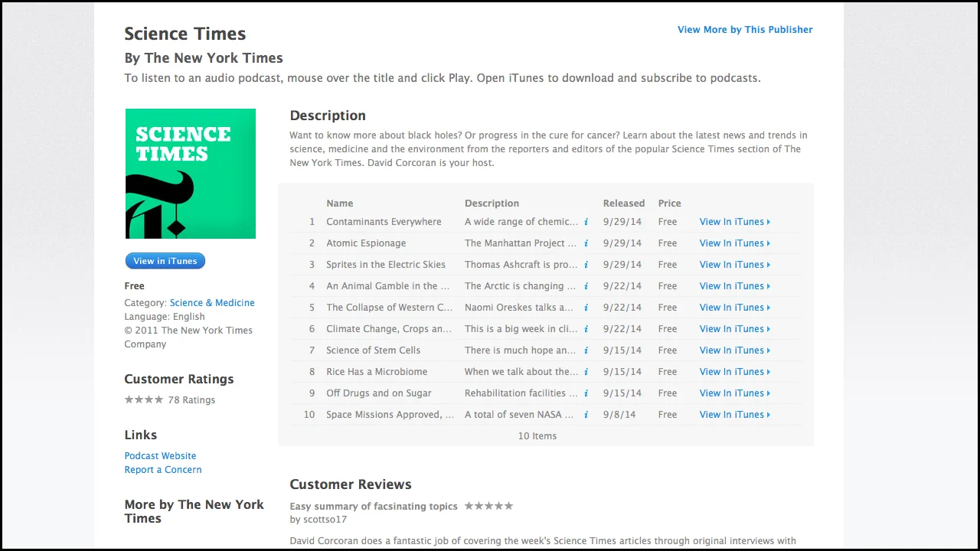The height and width of the screenshot is (551, 980).
Task: Select episode title Off Drugs and on Sugar
Action: tap(379, 393)
